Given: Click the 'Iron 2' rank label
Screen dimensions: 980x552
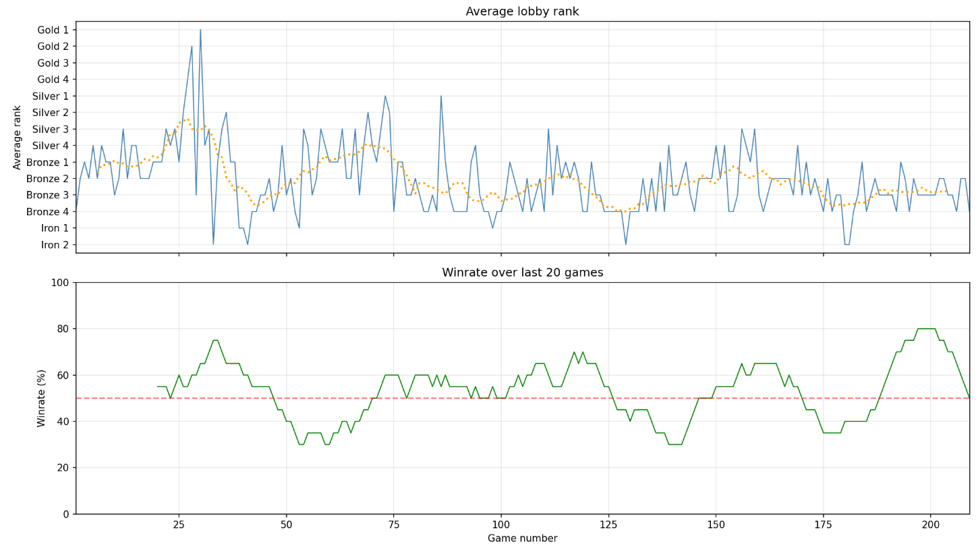Looking at the screenshot, I should (55, 245).
